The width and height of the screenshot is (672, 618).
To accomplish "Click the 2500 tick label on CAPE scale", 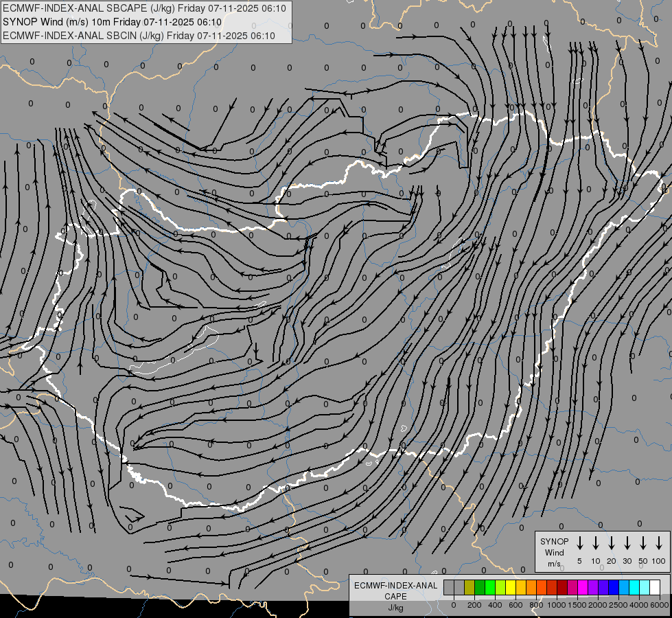I will 618,605.
